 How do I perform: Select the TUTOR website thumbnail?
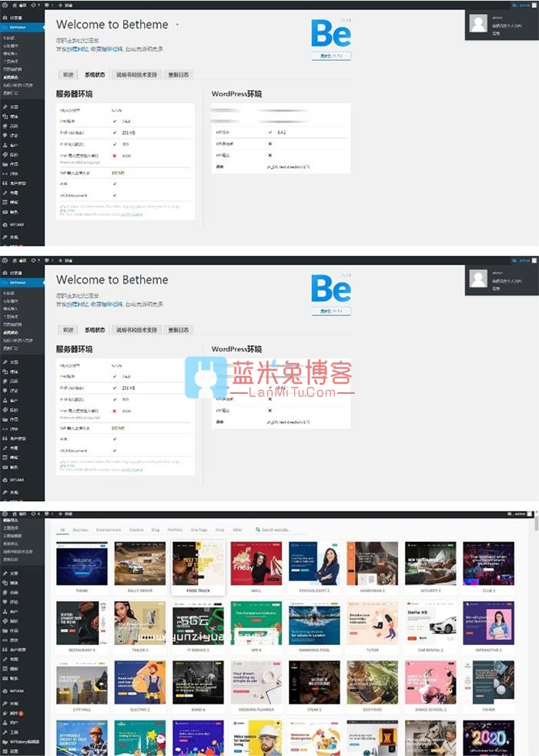[373, 623]
